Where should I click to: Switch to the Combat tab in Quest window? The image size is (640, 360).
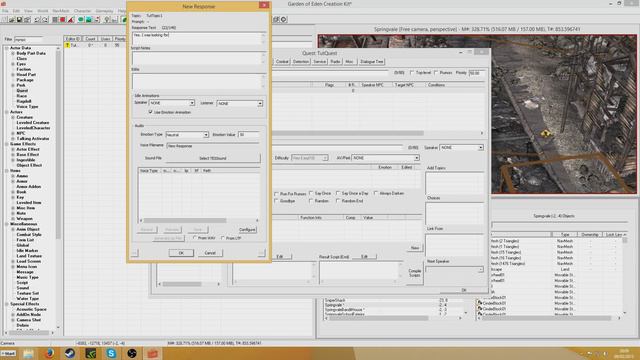tap(282, 62)
